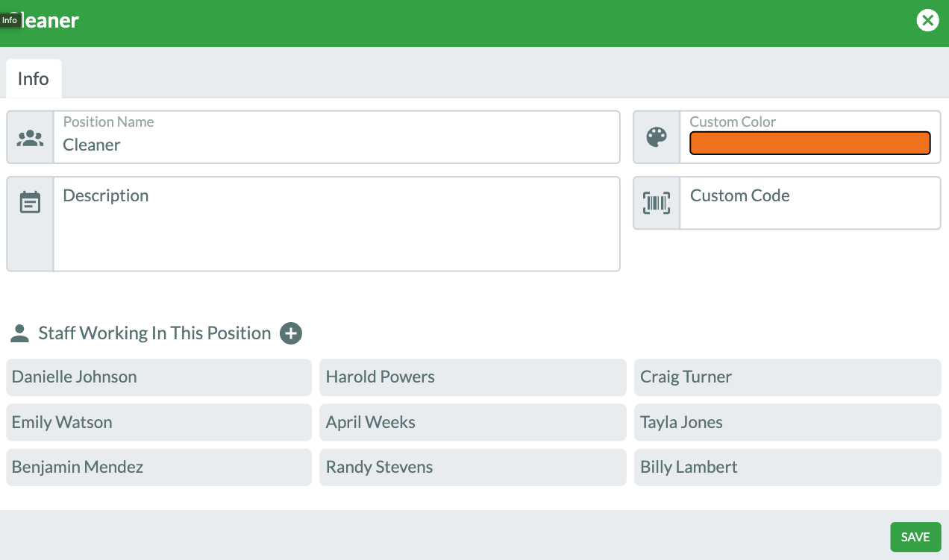Click the palette icon beside Custom Color
The height and width of the screenshot is (560, 949).
(657, 137)
